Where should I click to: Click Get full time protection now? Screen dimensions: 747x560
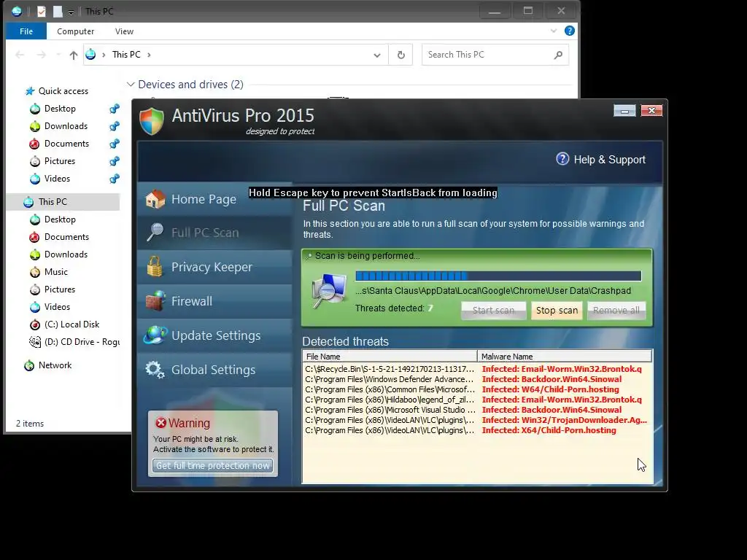[212, 465]
